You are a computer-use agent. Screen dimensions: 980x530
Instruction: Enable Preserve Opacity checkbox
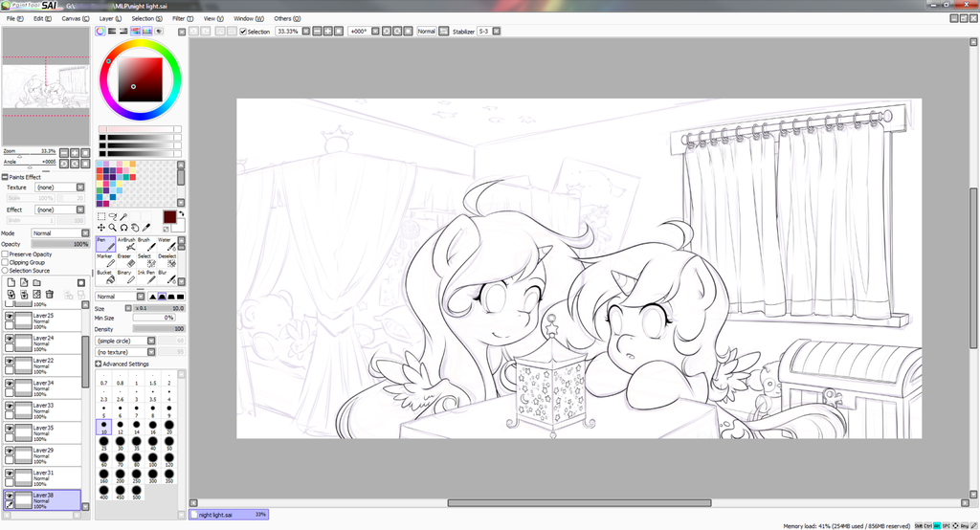pyautogui.click(x=5, y=254)
